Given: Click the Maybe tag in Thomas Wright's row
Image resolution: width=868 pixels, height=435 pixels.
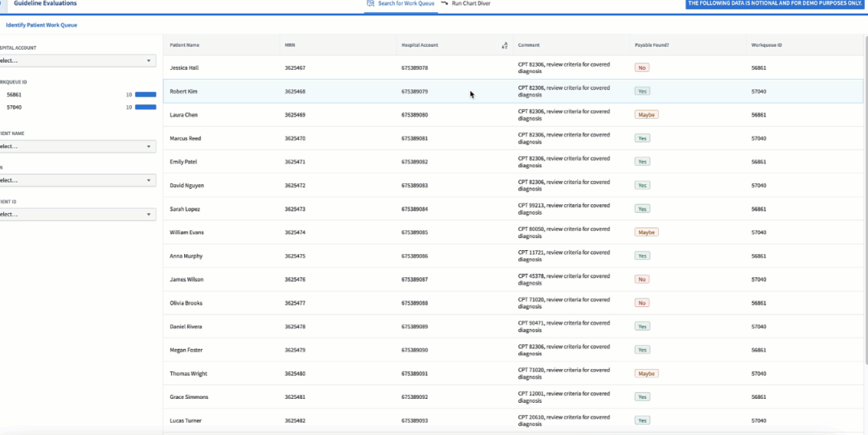Looking at the screenshot, I should click(646, 374).
